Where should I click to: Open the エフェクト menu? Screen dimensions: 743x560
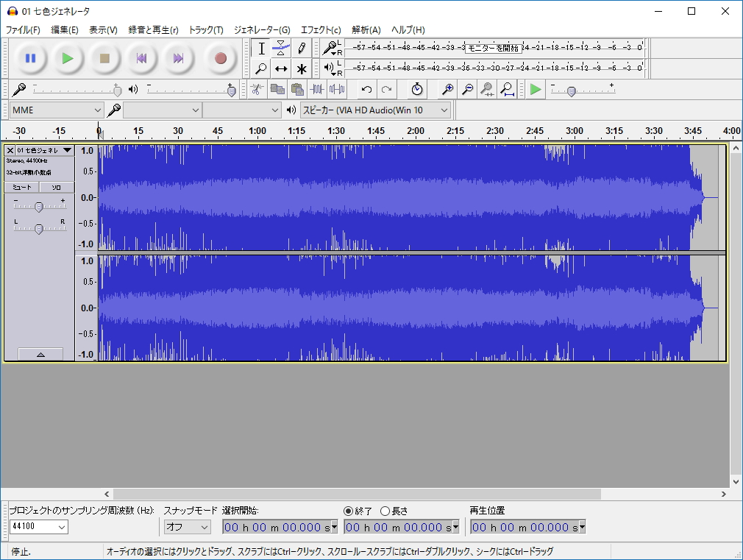coord(321,29)
